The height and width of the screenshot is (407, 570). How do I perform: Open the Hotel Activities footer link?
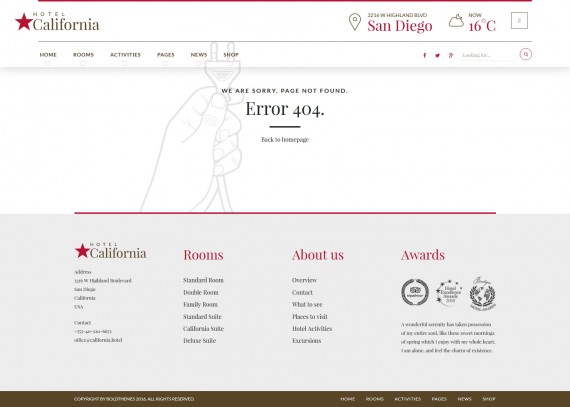click(312, 329)
